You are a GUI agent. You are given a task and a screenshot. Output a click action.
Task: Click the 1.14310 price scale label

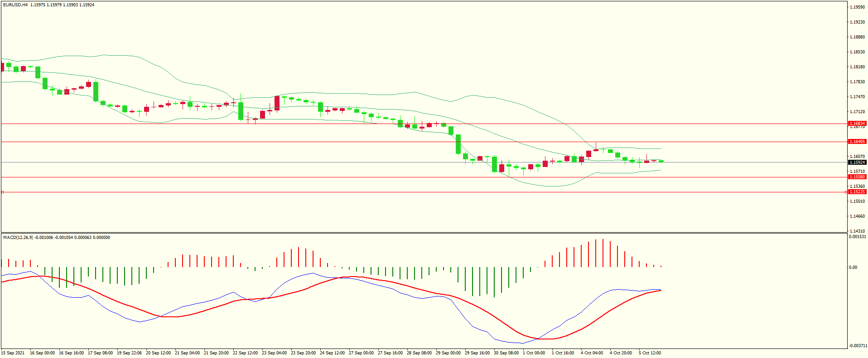pos(857,231)
